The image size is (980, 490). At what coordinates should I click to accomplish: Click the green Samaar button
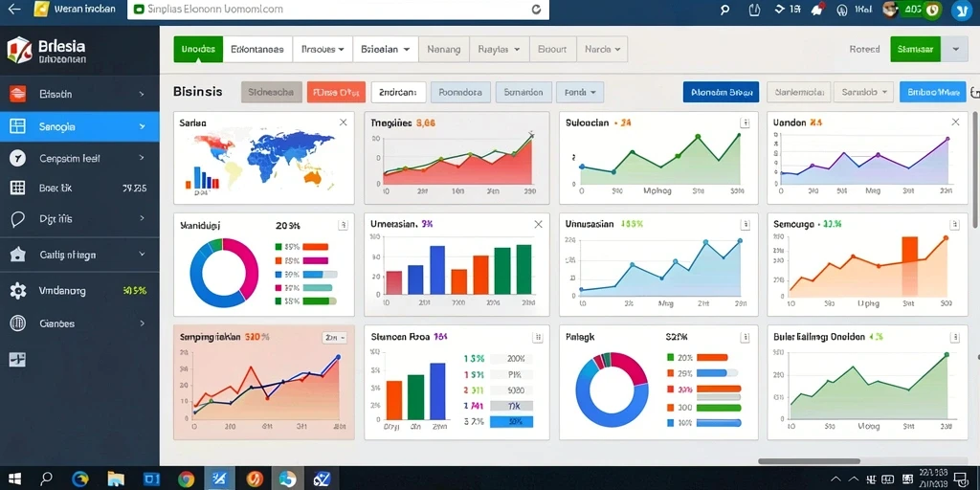[x=915, y=49]
